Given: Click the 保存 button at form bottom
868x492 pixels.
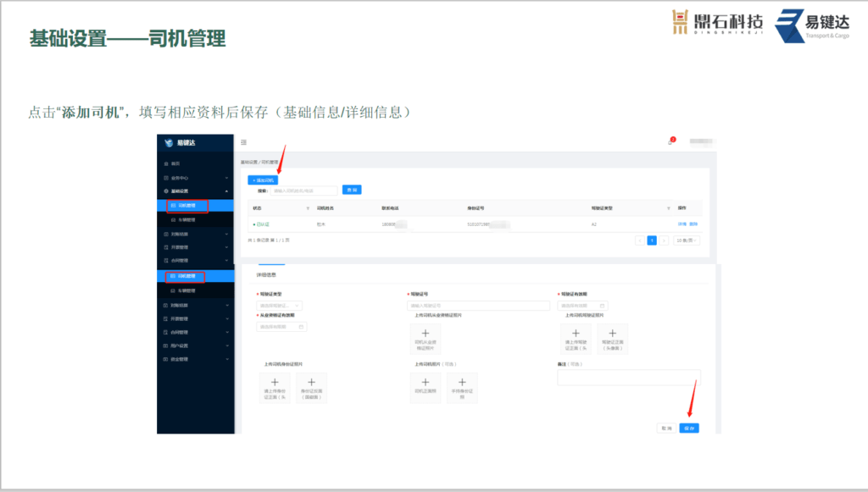Looking at the screenshot, I should pos(689,428).
